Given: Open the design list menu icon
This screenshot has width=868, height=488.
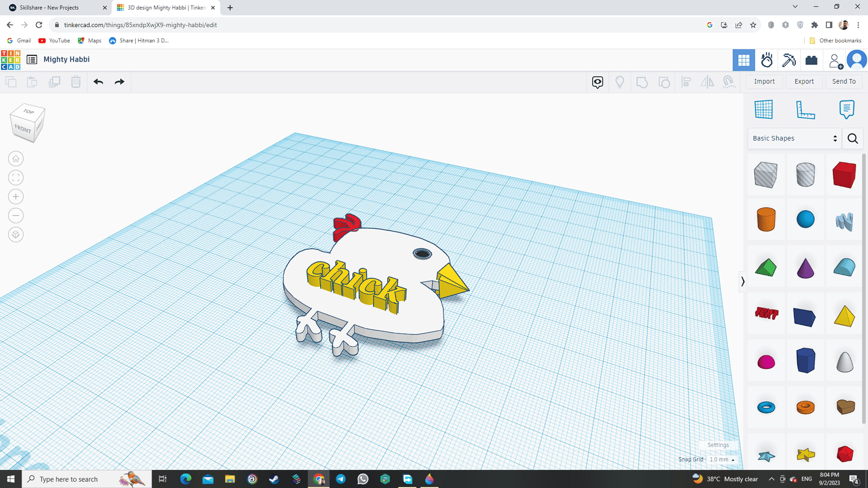Looking at the screenshot, I should [32, 59].
